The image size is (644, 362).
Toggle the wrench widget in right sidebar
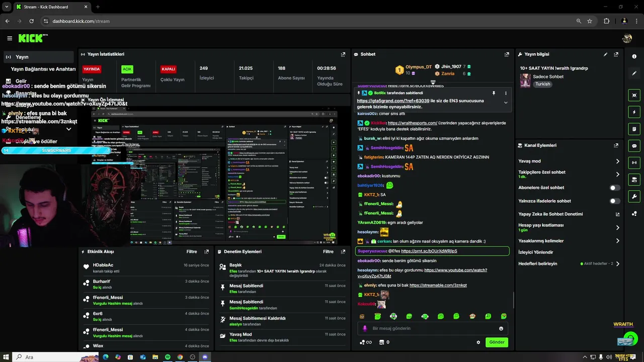634,197
